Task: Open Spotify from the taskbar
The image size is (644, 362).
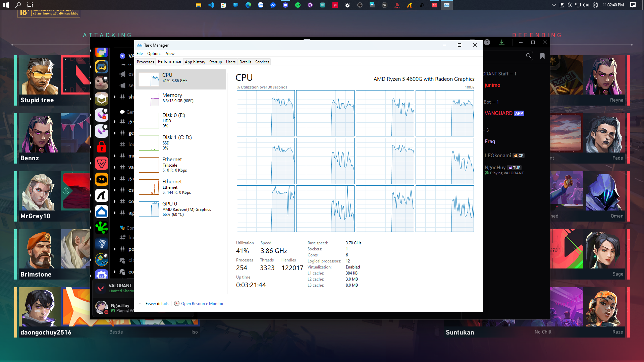Action: (298, 5)
